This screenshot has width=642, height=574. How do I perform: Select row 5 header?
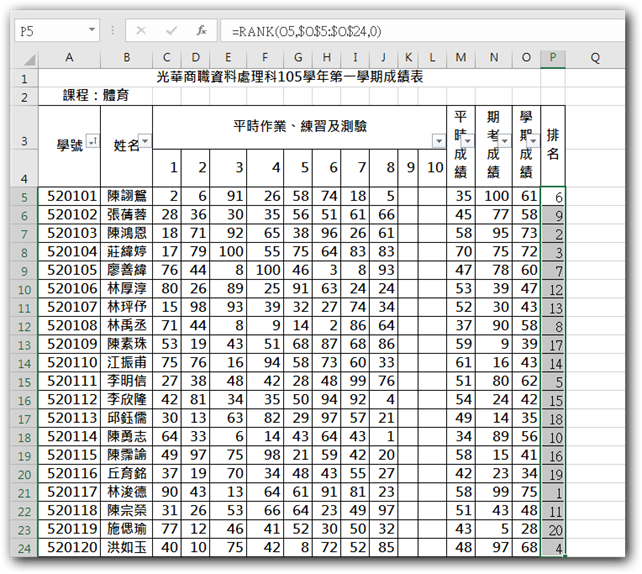(24, 197)
